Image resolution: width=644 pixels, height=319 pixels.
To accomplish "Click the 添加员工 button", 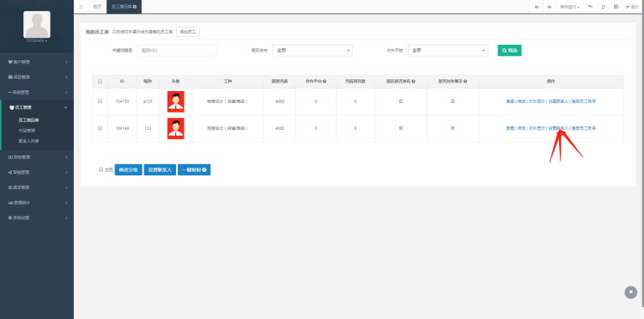I will click(x=188, y=32).
